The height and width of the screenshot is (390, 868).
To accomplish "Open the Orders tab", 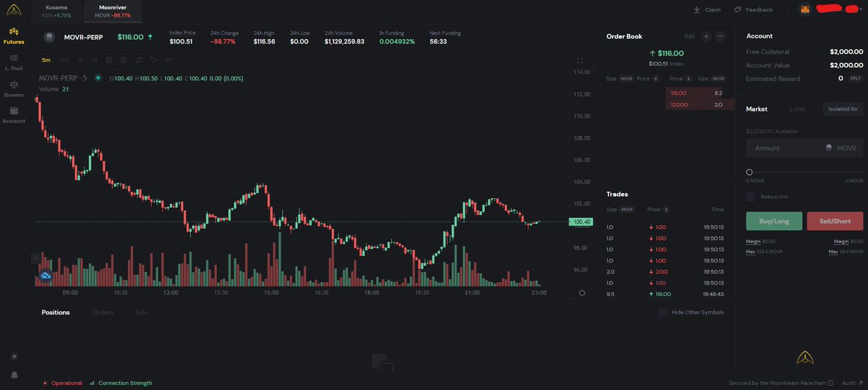I will click(x=103, y=312).
